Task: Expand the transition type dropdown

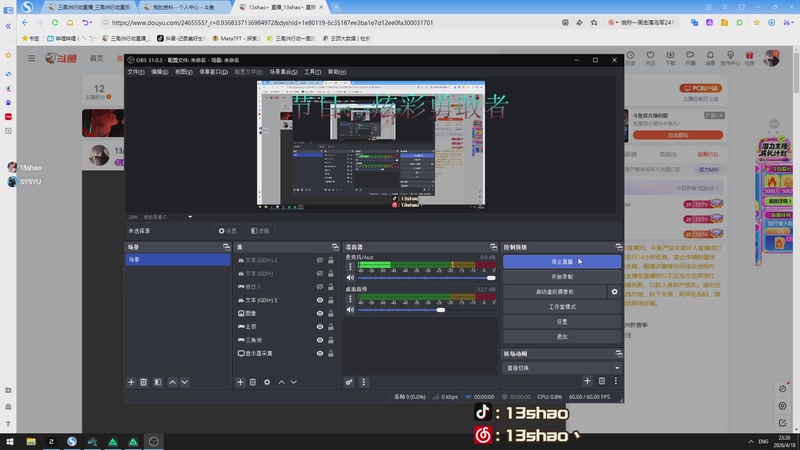Action: coord(617,368)
